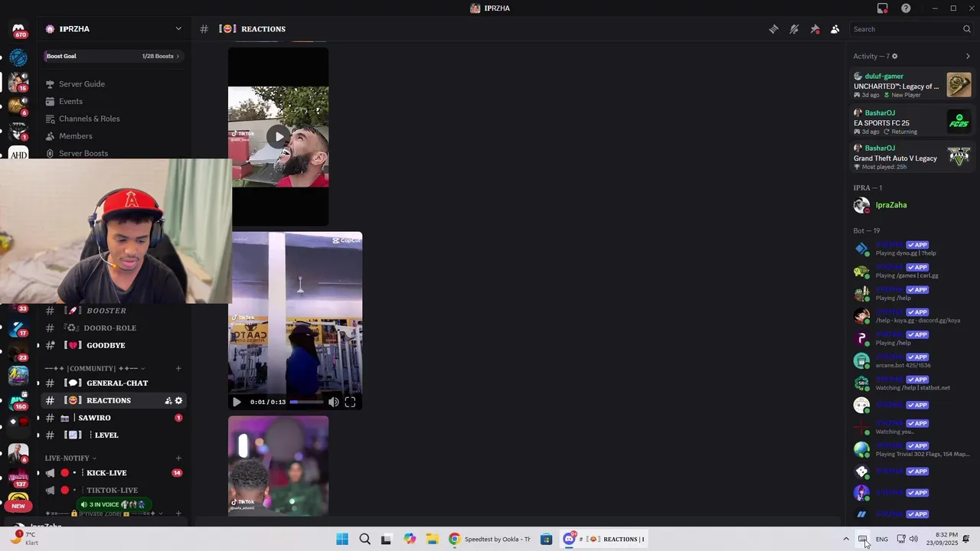This screenshot has height=551, width=980.
Task: Click the 3 IN VOICE indicator
Action: coord(113,504)
